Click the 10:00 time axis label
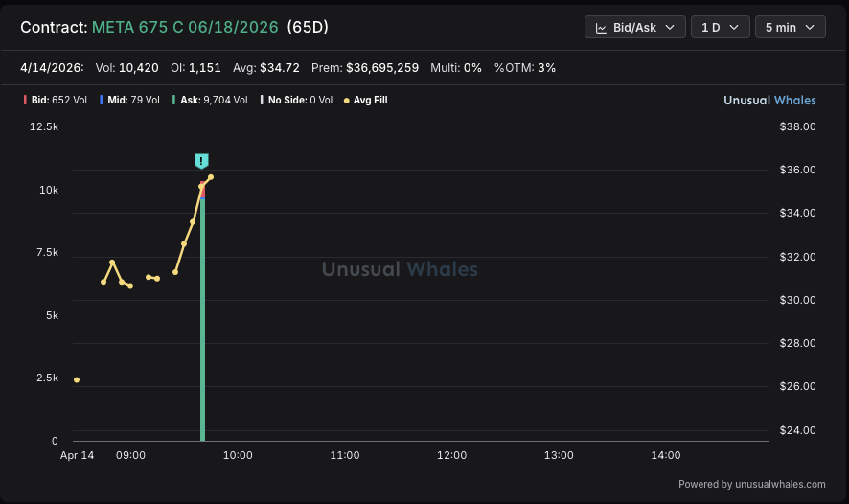Screen dimensions: 849x504 (x=238, y=455)
